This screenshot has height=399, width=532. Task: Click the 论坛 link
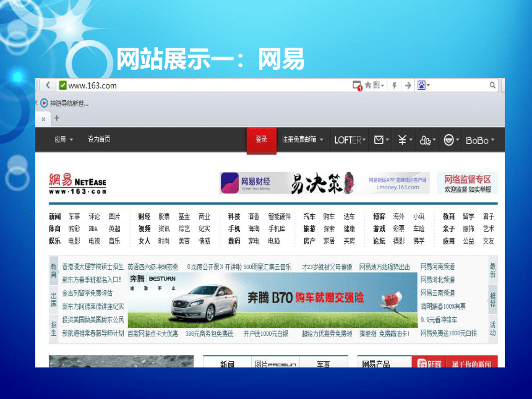point(379,241)
